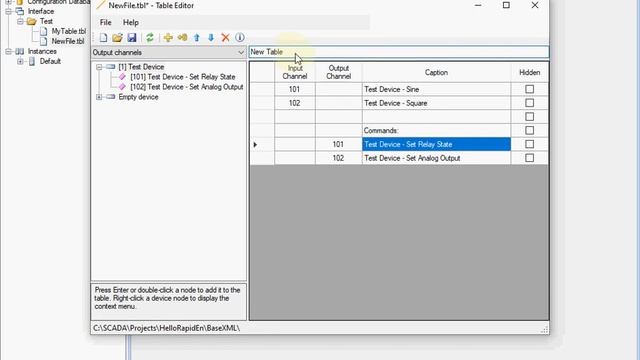
Task: Move the selected row up with blue arrow
Action: point(197,38)
